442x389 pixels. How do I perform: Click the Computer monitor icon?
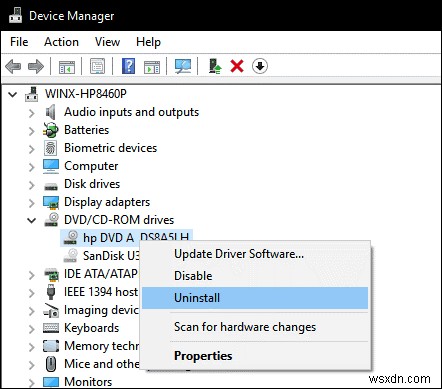coord(51,166)
